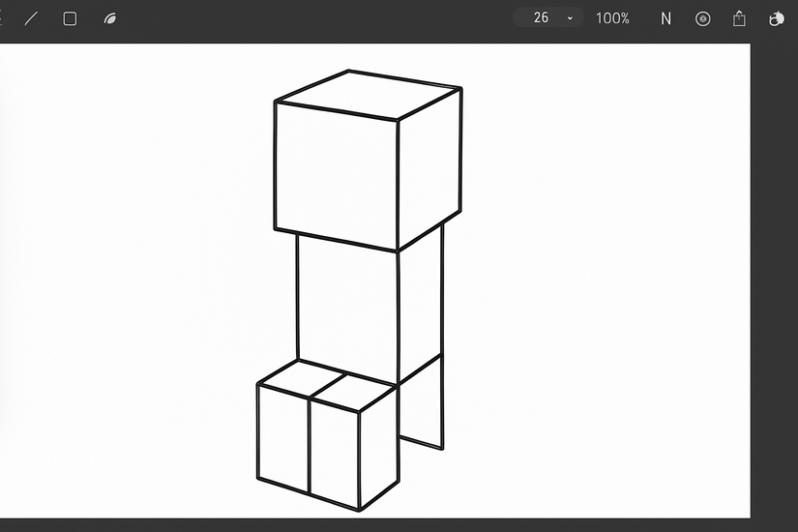Click the dark margin right of the canvas
Image resolution: width=798 pixels, height=532 pixels.
774,280
